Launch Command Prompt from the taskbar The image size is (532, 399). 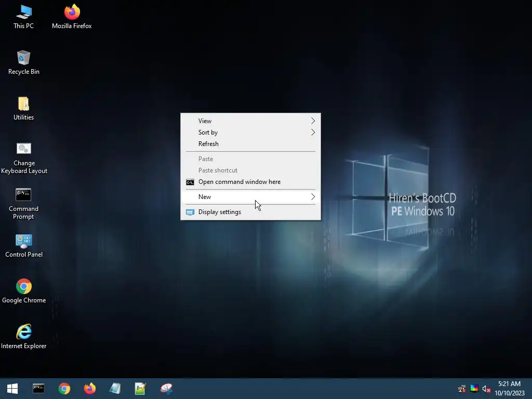click(x=38, y=389)
